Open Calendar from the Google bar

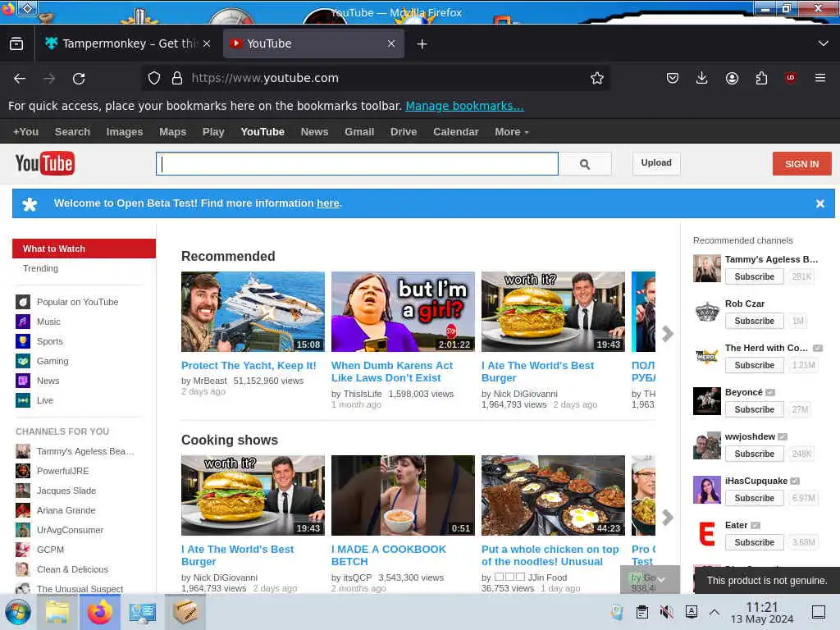(x=456, y=132)
